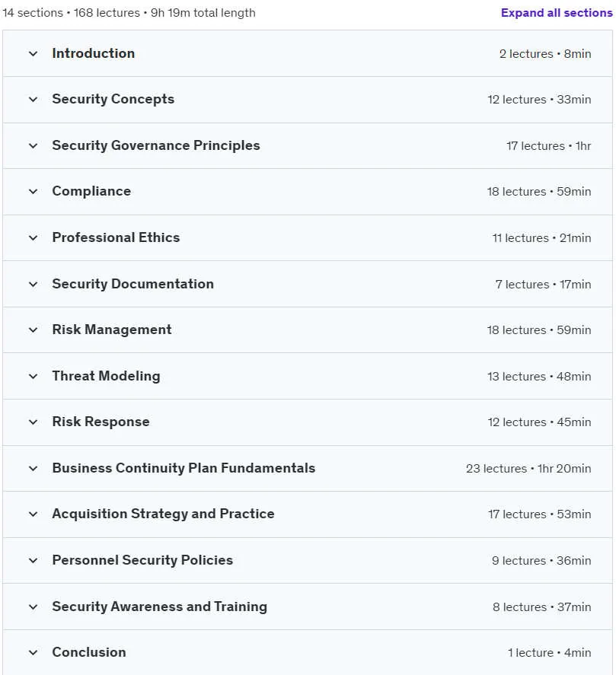Viewport: 616px width, 675px height.
Task: Expand Business Continuity Plan Fundamentals section
Action: click(x=308, y=468)
